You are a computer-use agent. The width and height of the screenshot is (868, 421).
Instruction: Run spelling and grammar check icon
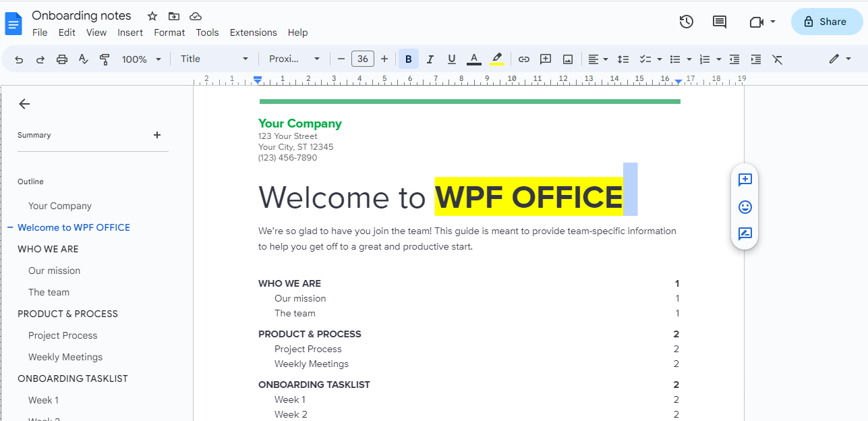pyautogui.click(x=84, y=59)
